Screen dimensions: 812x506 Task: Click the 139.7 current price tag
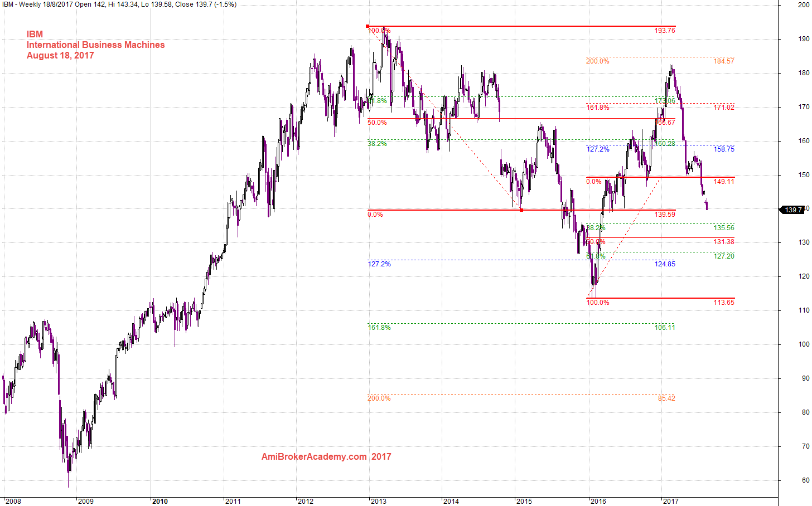pos(792,210)
